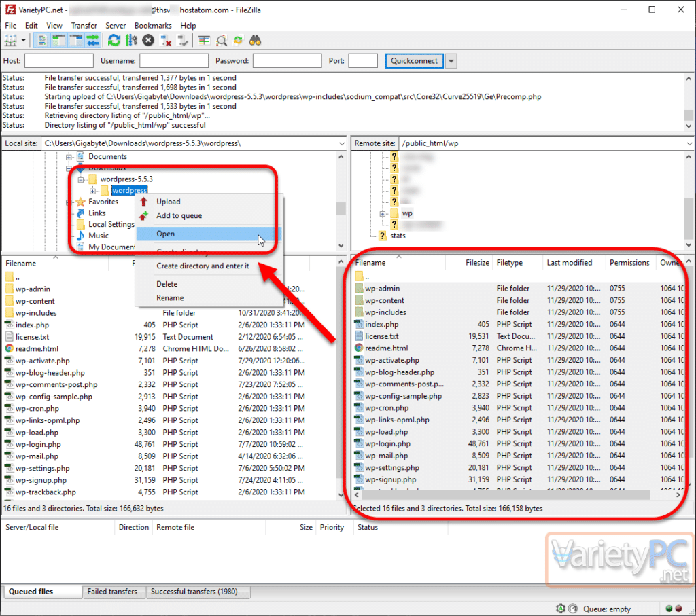Click the synchronized browsing icon
This screenshot has width=696, height=616.
pyautogui.click(x=239, y=41)
